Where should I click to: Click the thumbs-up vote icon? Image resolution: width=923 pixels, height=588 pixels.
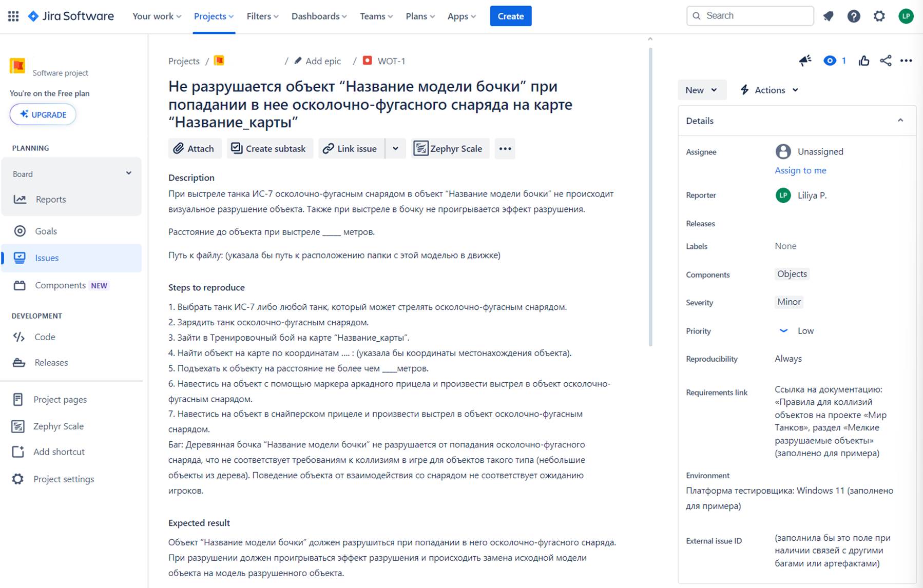pos(864,61)
